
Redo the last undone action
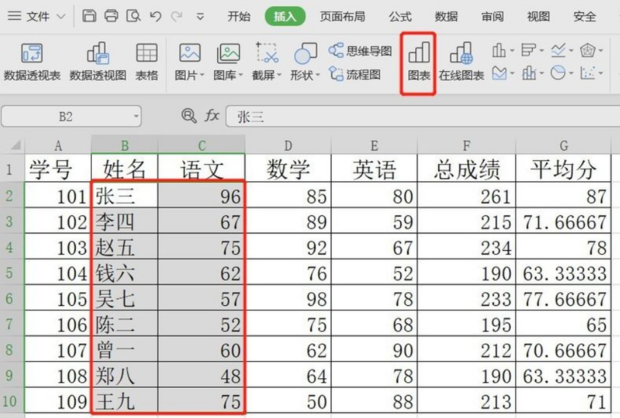tap(177, 16)
